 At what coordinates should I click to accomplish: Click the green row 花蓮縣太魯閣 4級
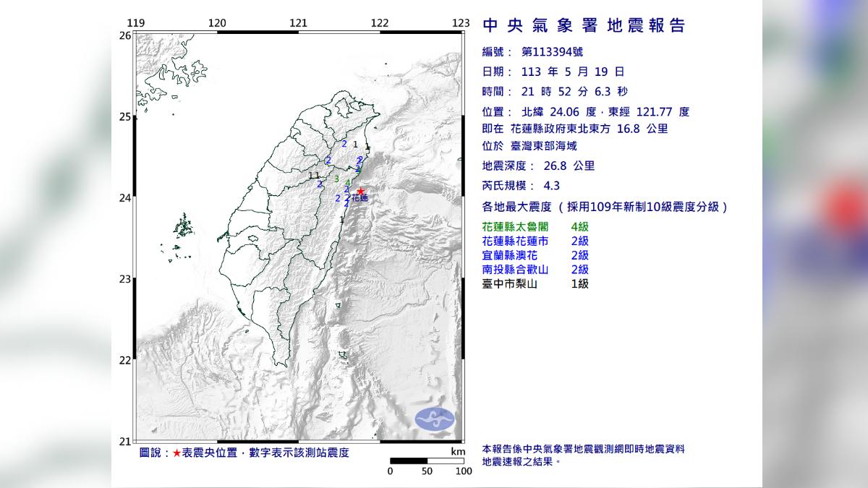click(x=536, y=226)
